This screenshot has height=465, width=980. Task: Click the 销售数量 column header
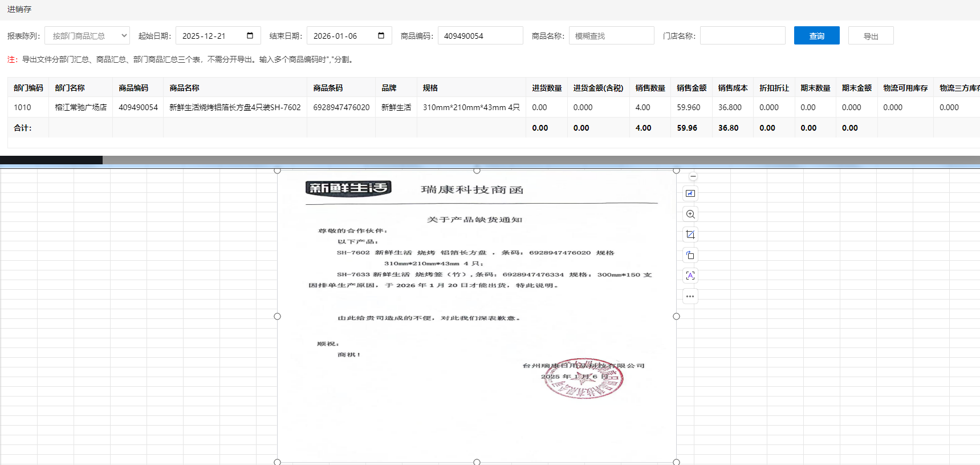pyautogui.click(x=650, y=88)
